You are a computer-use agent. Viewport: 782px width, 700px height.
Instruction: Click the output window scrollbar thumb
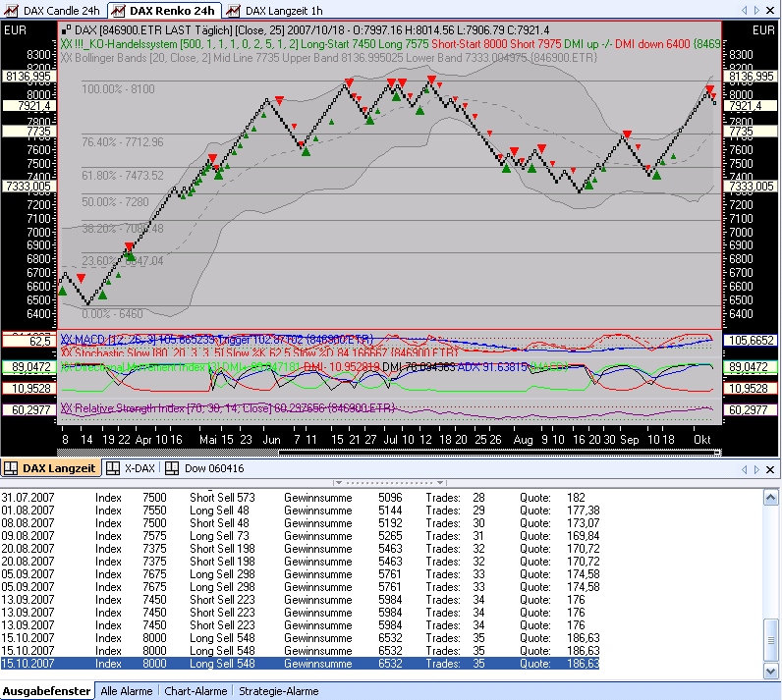tap(770, 640)
